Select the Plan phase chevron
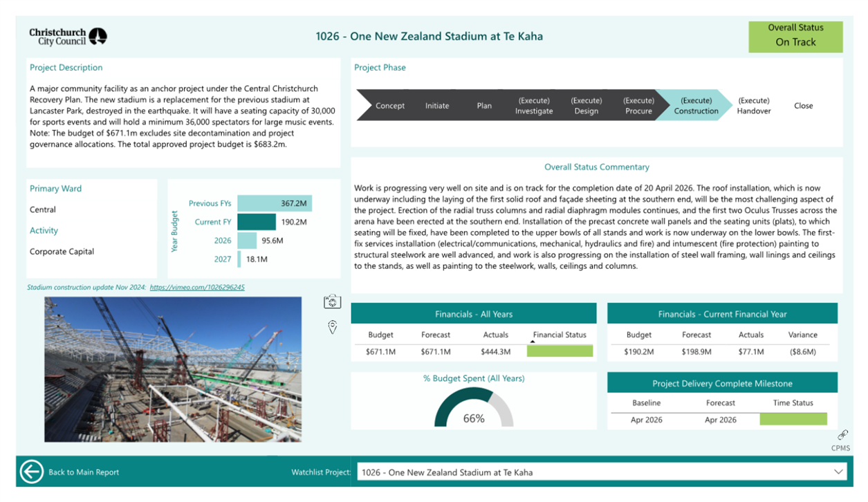 (484, 106)
